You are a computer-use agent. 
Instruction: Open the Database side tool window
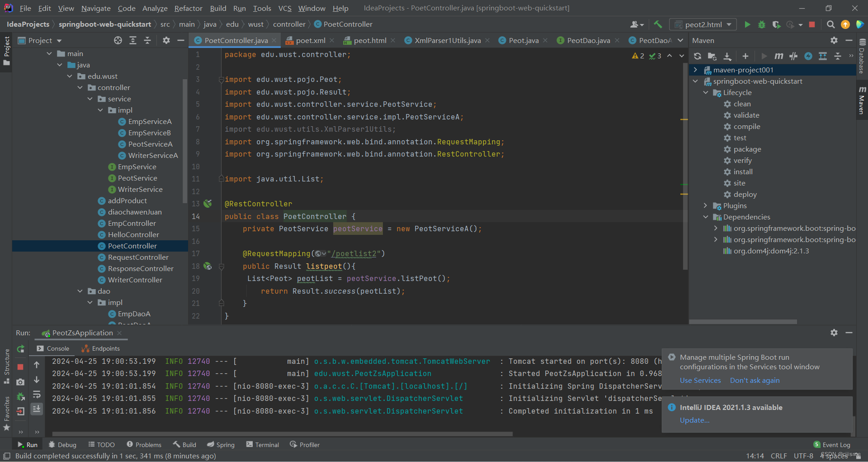[x=862, y=55]
